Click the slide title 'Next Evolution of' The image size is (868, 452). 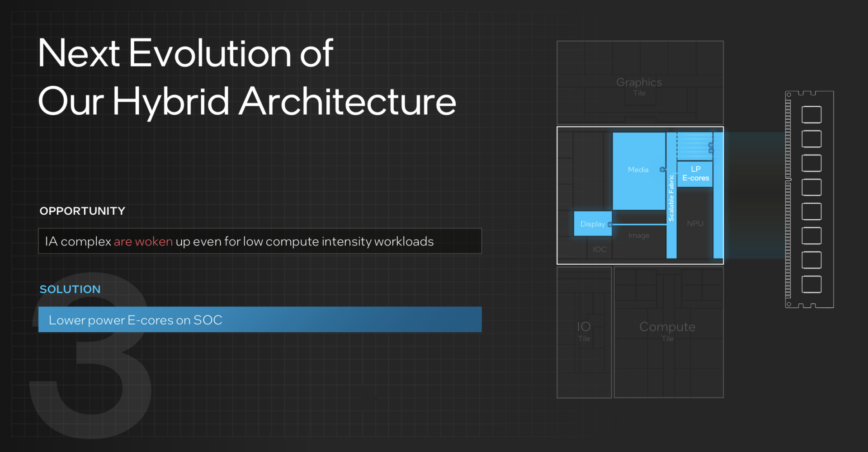click(x=185, y=53)
